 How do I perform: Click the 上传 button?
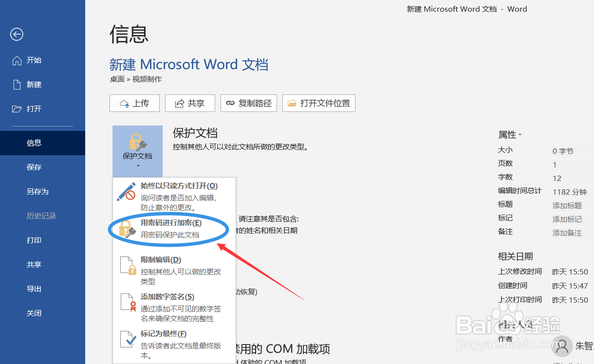tap(135, 103)
